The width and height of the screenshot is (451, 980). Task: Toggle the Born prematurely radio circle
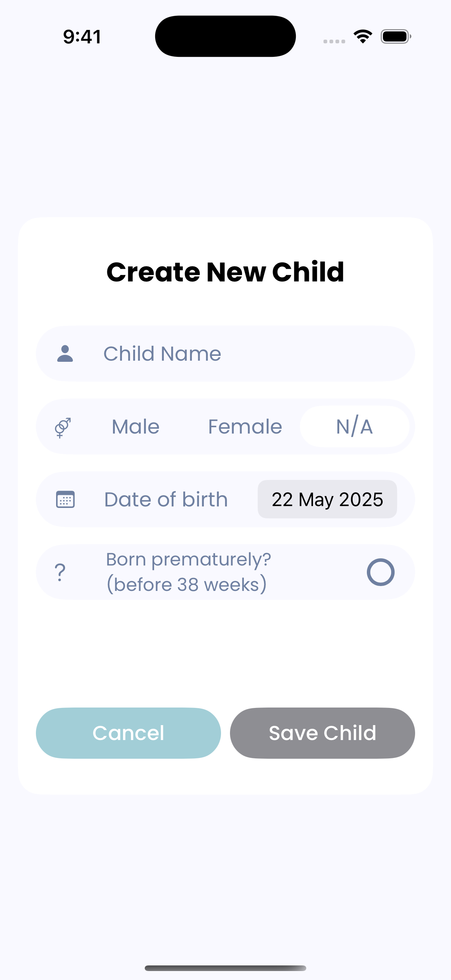pyautogui.click(x=381, y=572)
